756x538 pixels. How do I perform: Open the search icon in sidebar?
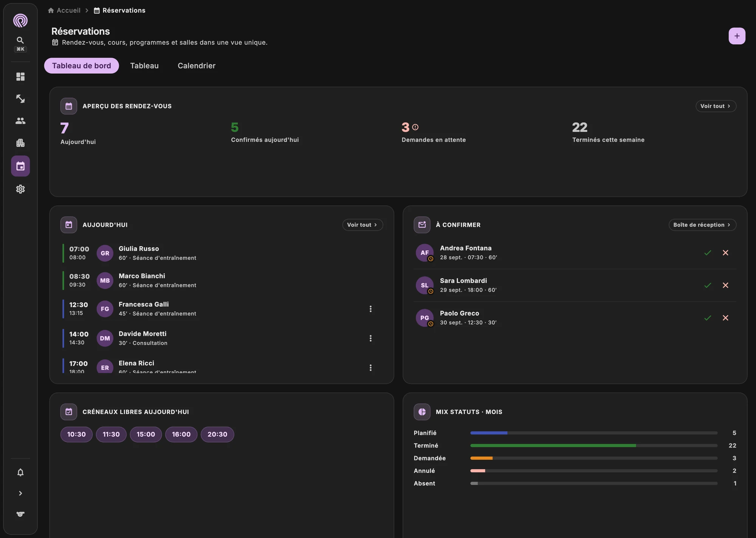point(20,40)
